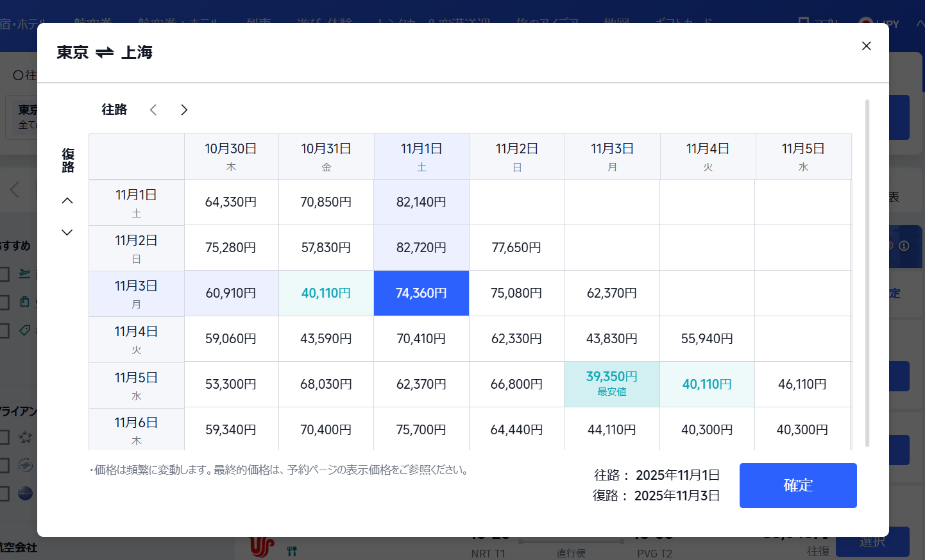Go to previous outbound dates
Screen dimensions: 925x560
pyautogui.click(x=153, y=110)
